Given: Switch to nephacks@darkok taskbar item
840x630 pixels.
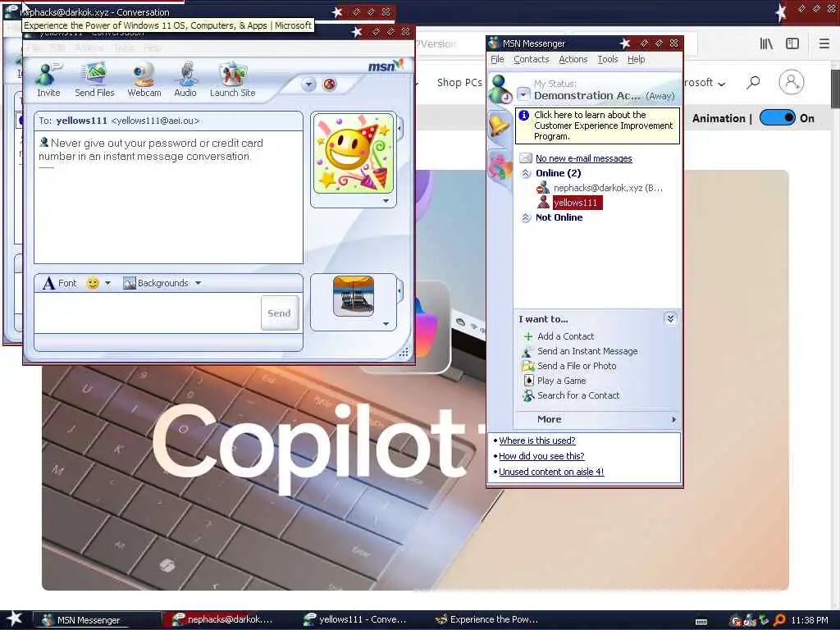Looking at the screenshot, I should coord(227,619).
